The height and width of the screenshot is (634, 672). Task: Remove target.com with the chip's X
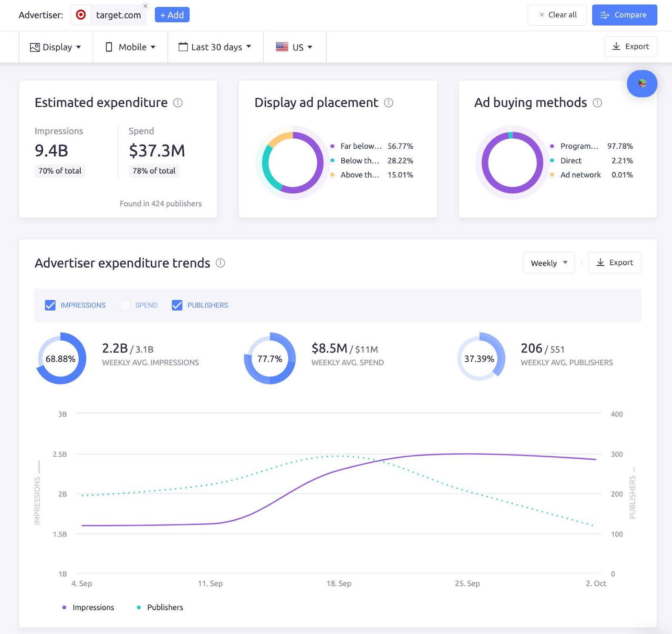point(145,6)
